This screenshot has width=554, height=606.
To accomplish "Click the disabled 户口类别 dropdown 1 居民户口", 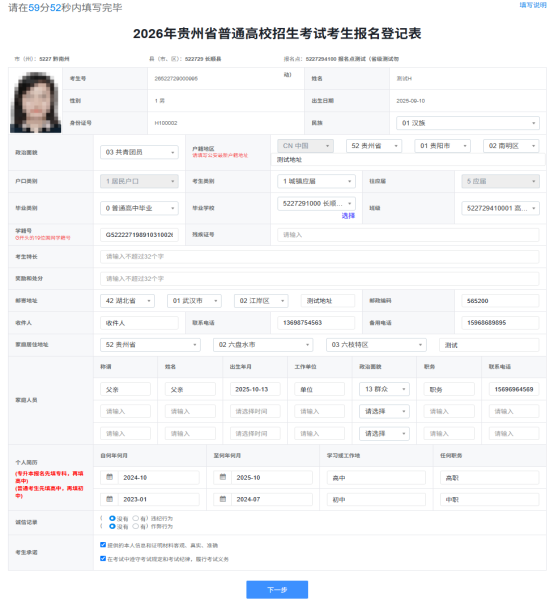I will coord(139,181).
